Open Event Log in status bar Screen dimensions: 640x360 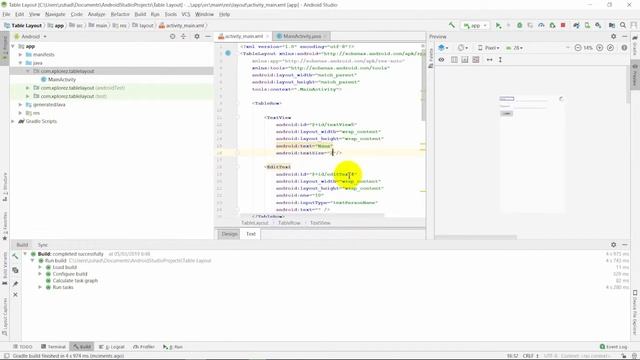pos(613,347)
